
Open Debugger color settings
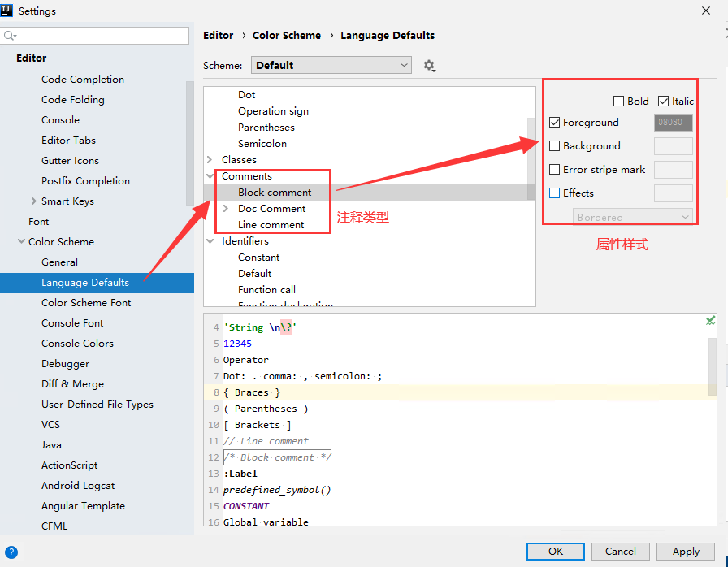[65, 364]
